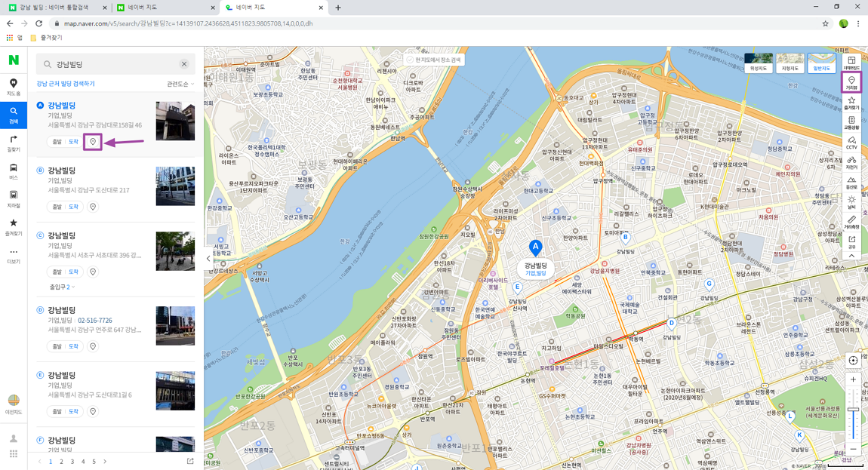The width and height of the screenshot is (868, 470).
Task: Switch to 강남 빌딩 네이버 통합검색 browser tab
Action: tap(55, 8)
